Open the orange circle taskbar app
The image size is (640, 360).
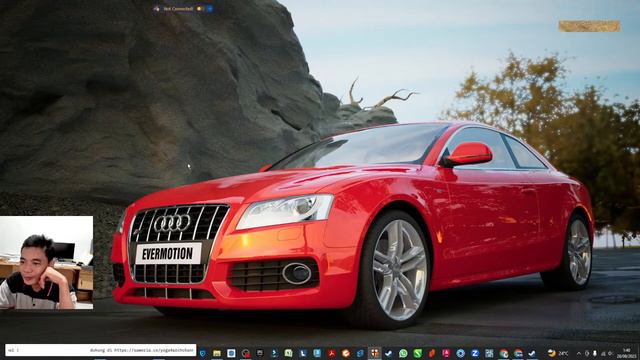coord(346,353)
